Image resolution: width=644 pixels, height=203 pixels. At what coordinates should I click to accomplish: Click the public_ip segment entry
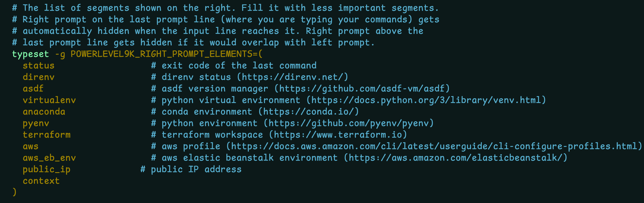[46, 169]
